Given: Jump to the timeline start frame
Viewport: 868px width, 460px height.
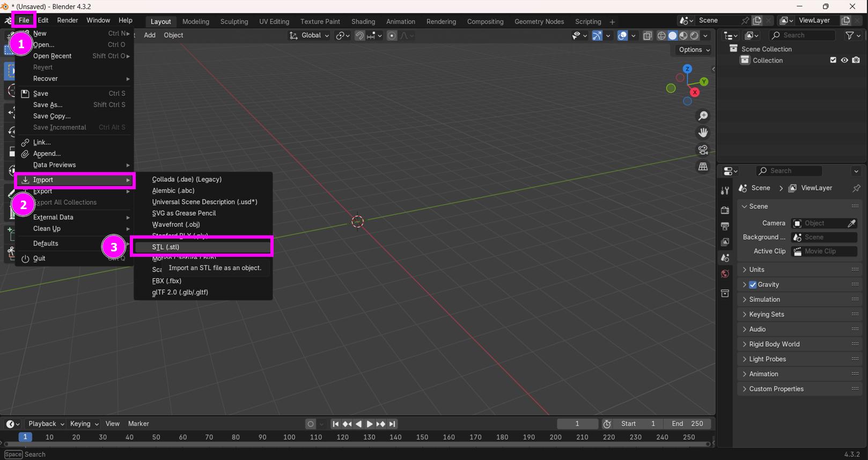Looking at the screenshot, I should click(336, 424).
